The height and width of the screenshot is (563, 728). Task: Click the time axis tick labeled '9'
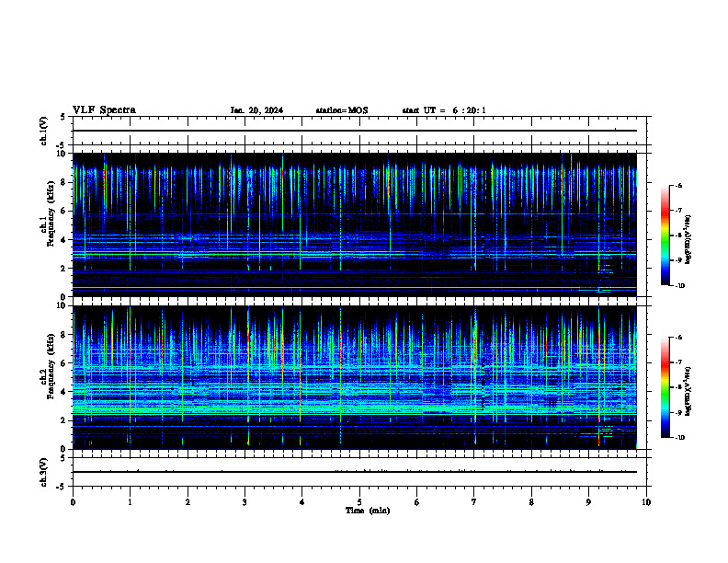coord(588,502)
